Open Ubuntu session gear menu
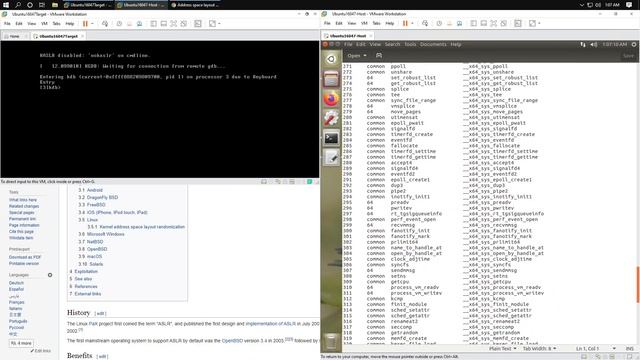The width and height of the screenshot is (640, 360). pyautogui.click(x=634, y=44)
